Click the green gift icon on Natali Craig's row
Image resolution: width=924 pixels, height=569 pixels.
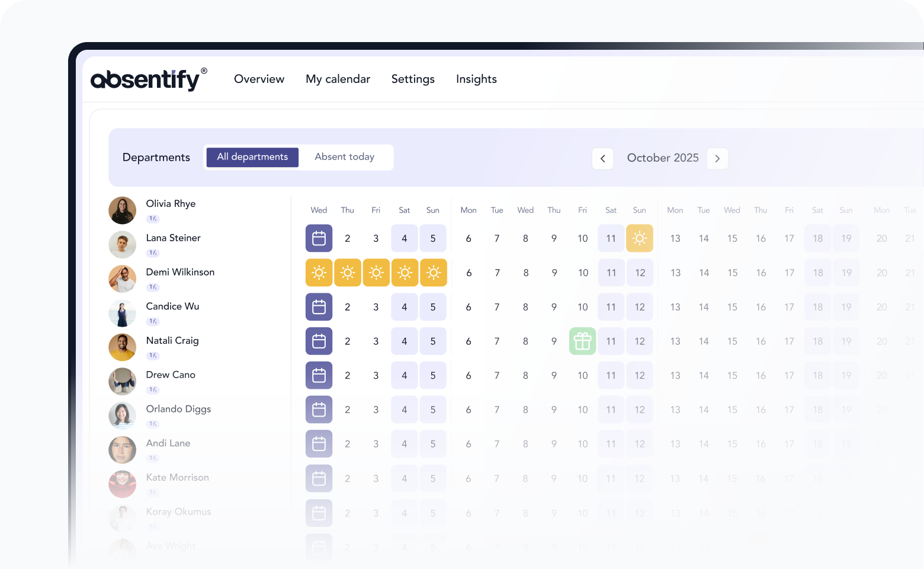click(582, 341)
